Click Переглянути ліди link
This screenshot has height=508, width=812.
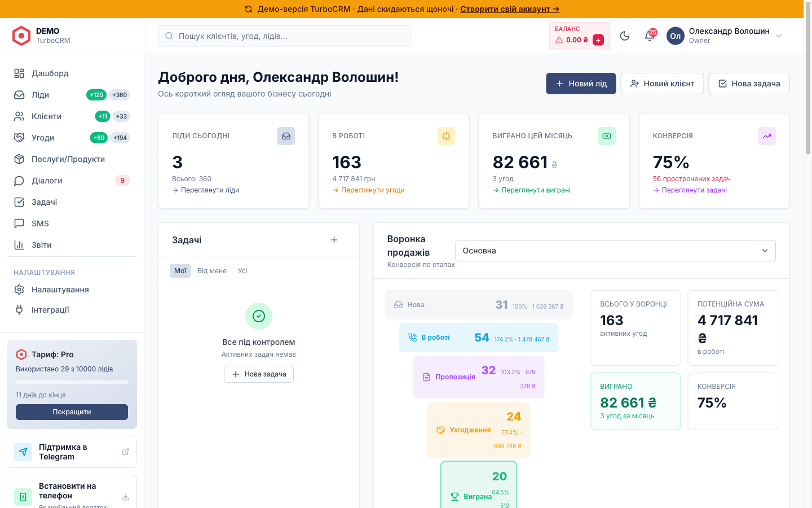tap(206, 190)
